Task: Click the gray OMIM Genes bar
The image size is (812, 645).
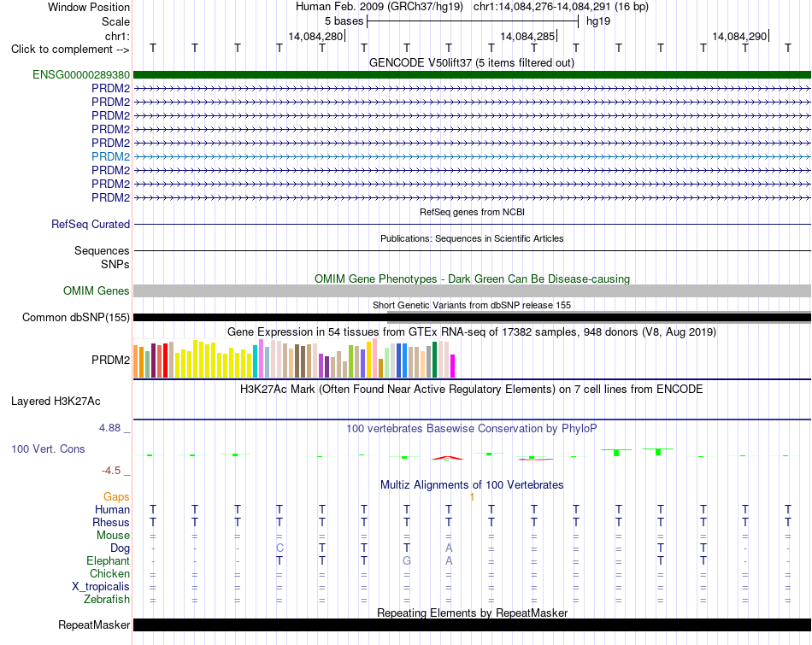Action: coord(472,291)
